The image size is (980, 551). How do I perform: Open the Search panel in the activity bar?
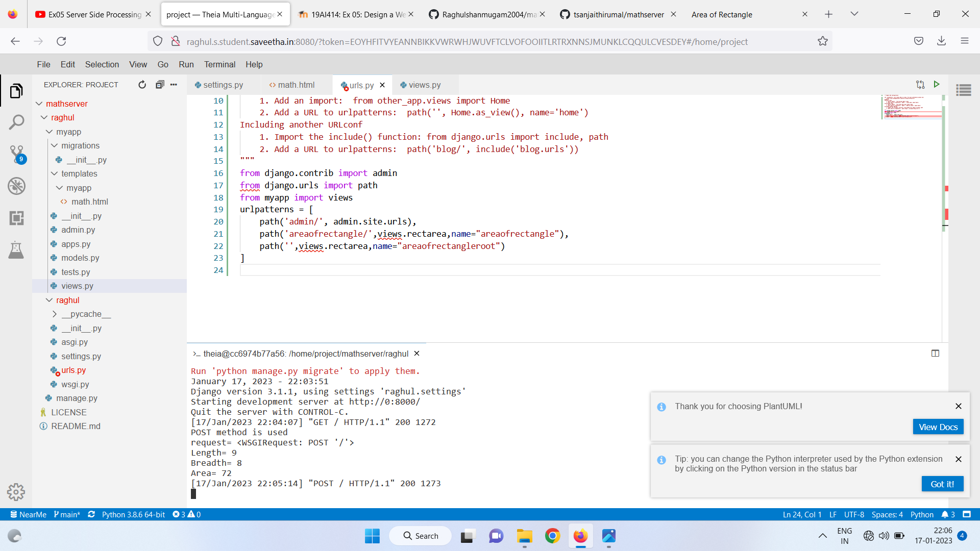coord(17,122)
